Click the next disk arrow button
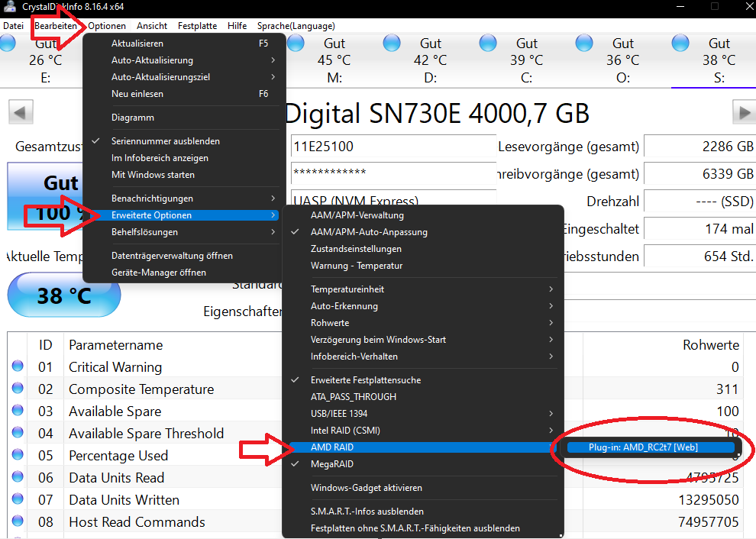The height and width of the screenshot is (539, 756). (744, 112)
